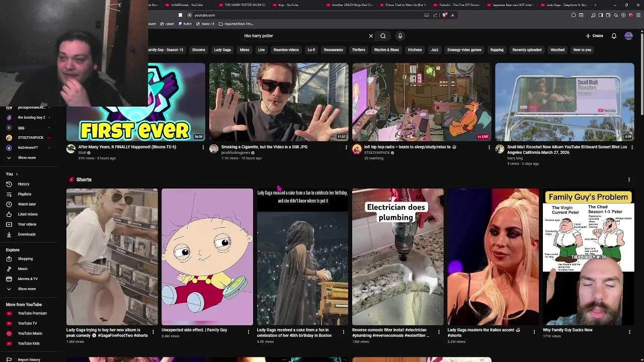Select the Sitcoms filter chip

[199, 50]
